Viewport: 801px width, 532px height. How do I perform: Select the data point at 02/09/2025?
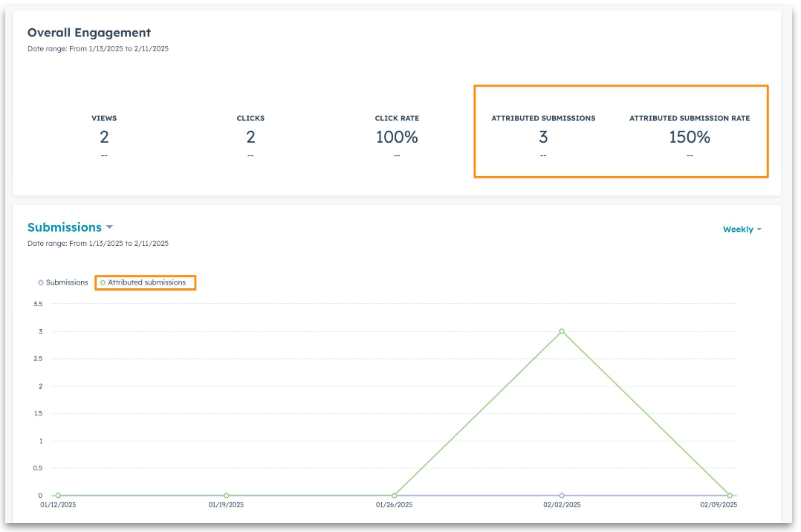730,495
